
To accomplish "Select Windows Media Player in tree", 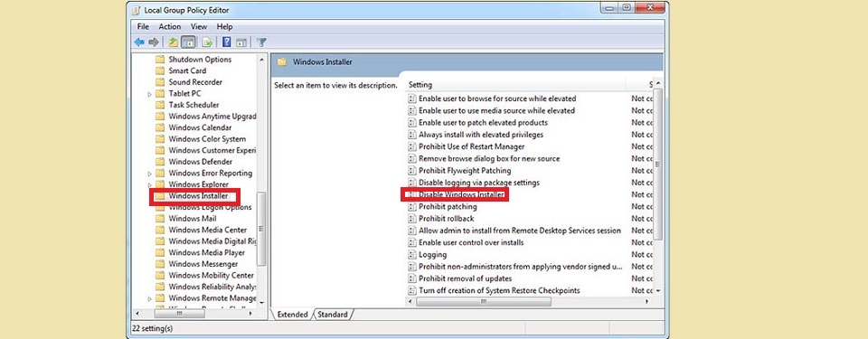I will (206, 252).
